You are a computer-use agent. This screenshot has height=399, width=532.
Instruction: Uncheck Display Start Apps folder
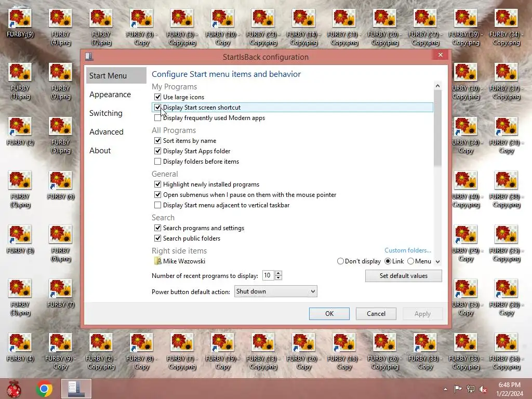click(157, 151)
